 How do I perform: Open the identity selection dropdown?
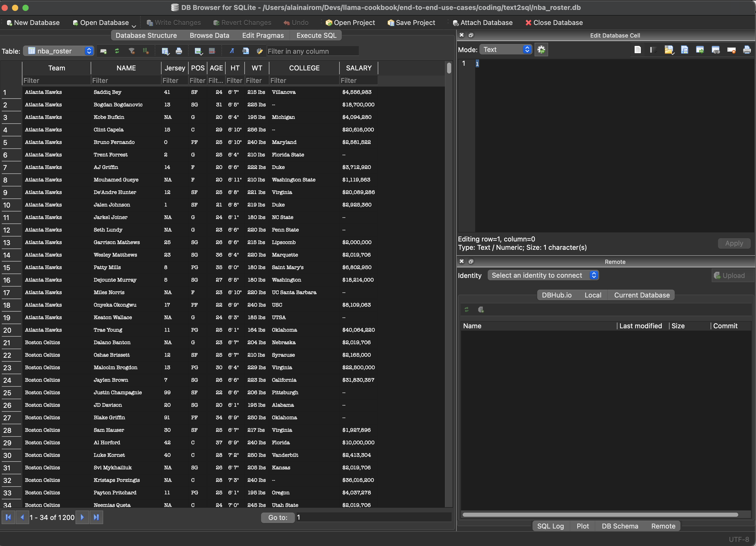coord(543,276)
